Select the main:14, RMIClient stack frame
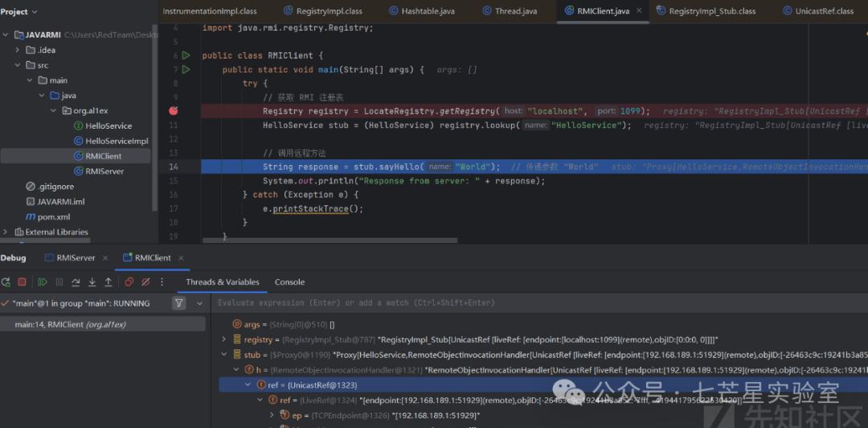Image resolution: width=868 pixels, height=428 pixels. pos(103,324)
